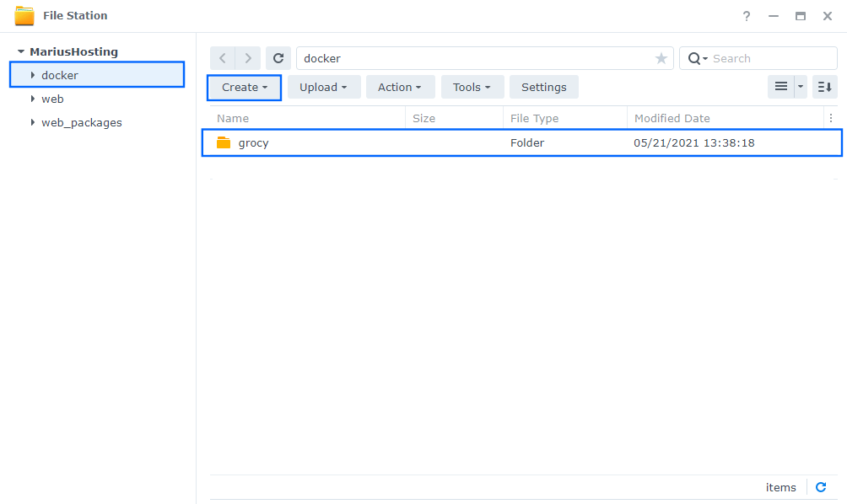Open the sort order icon
Screen dimensions: 847x504
(x=825, y=87)
